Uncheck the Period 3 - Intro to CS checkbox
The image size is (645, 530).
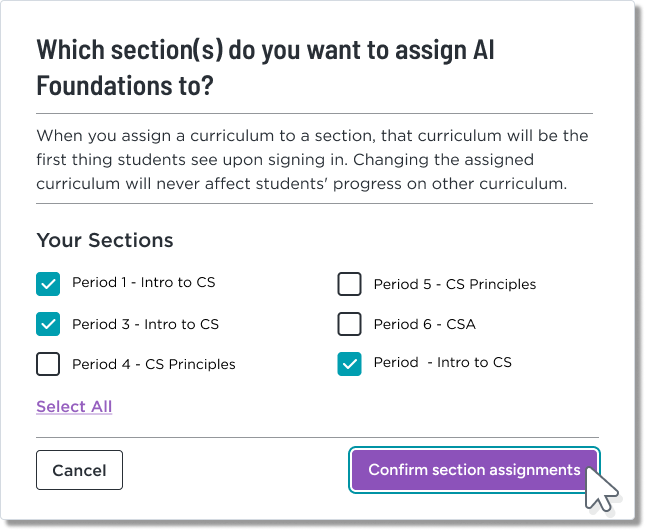48,324
